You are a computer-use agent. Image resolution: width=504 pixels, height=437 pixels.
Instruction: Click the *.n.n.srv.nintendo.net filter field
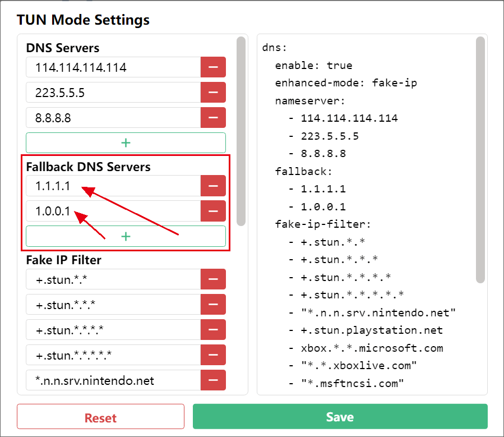tap(113, 380)
